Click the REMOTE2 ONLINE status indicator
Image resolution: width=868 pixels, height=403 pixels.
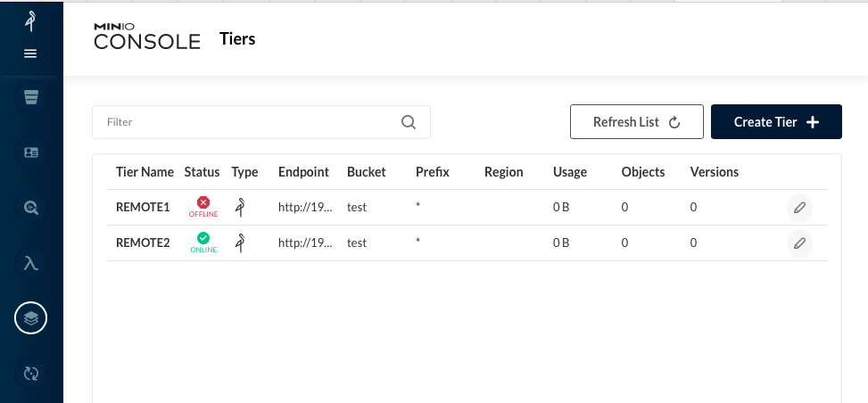coord(203,243)
